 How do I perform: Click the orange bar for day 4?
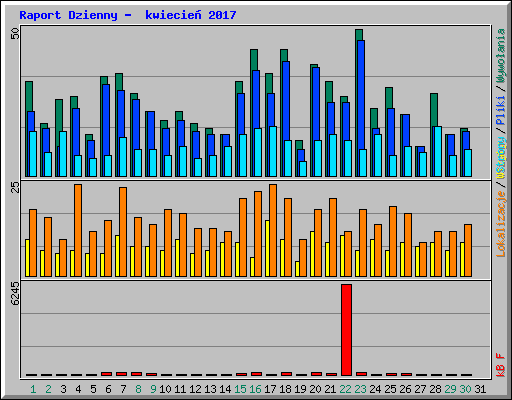click(78, 230)
